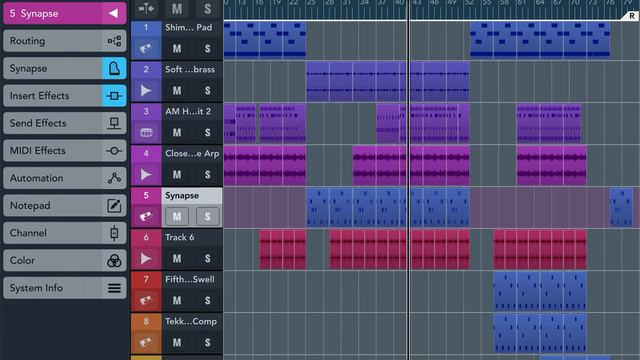Collapse the 5 Synapse inspector header arrow
Screen dimensions: 640x360
(x=113, y=13)
